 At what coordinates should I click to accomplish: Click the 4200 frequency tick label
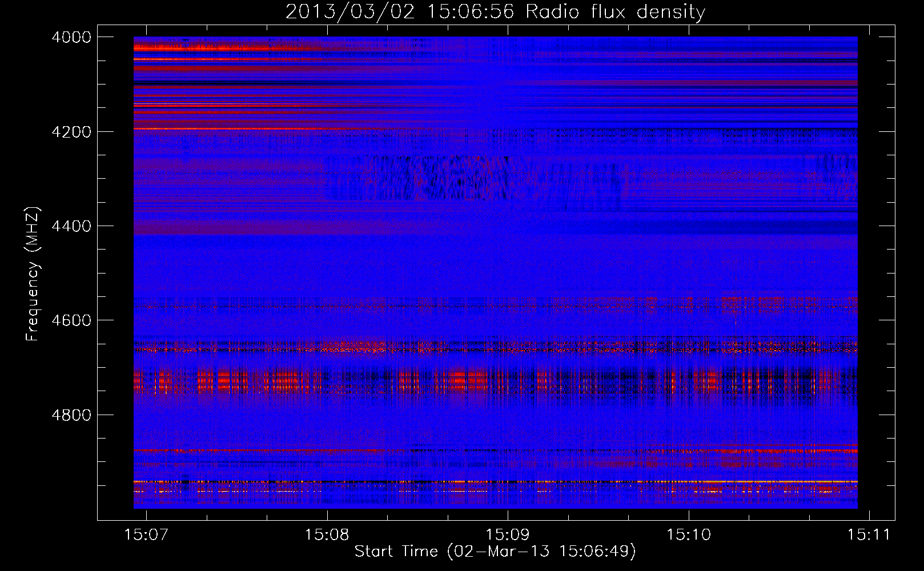coord(71,132)
